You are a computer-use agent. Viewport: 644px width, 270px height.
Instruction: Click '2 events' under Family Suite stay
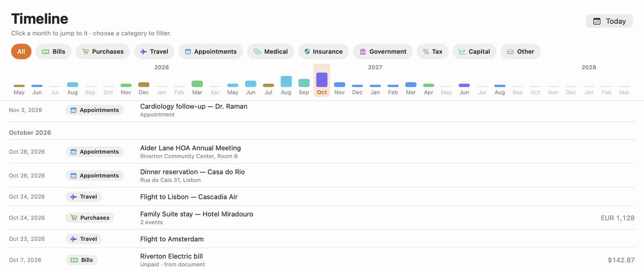click(x=151, y=222)
